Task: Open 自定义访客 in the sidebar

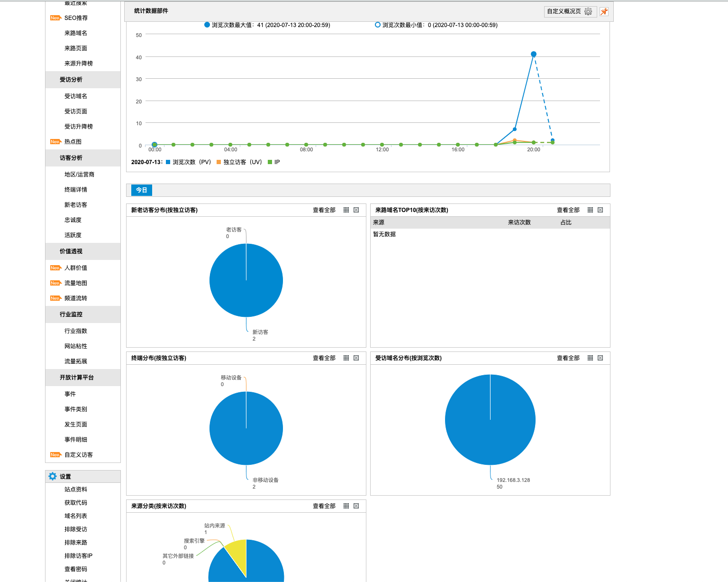Action: coord(79,455)
